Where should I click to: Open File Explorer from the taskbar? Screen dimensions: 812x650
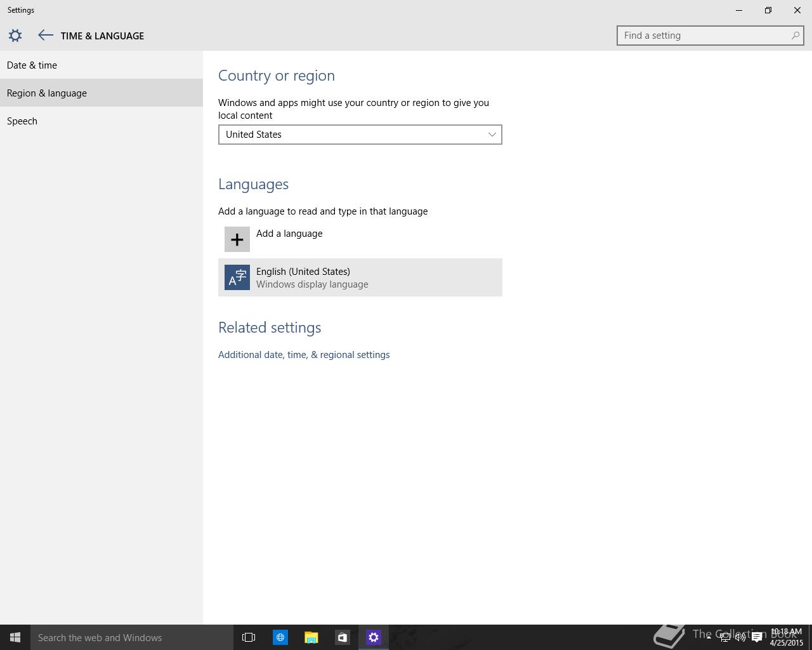tap(311, 637)
